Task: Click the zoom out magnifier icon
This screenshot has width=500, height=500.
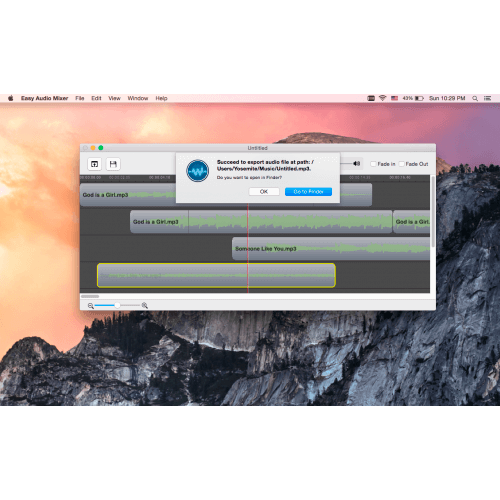Action: coord(91,306)
